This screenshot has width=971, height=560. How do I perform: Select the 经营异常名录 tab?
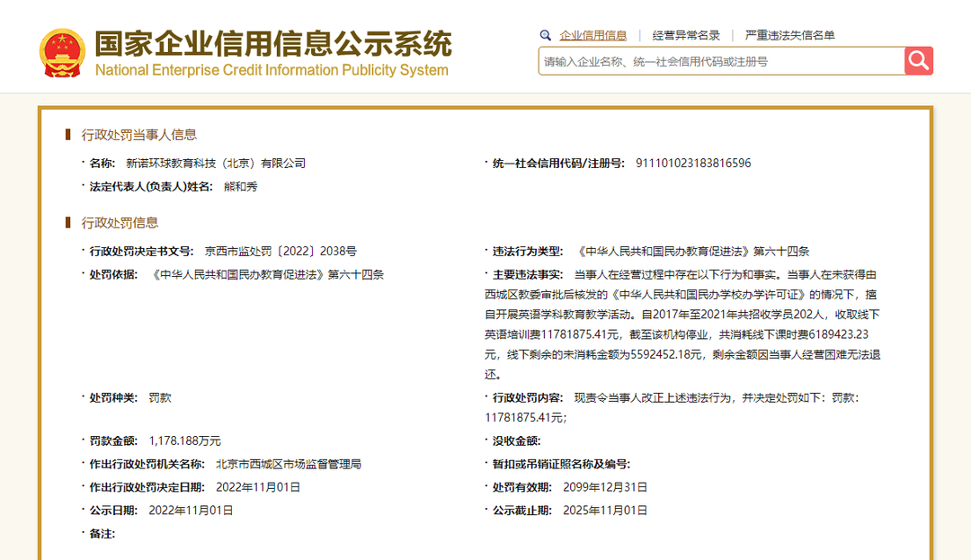[x=685, y=35]
